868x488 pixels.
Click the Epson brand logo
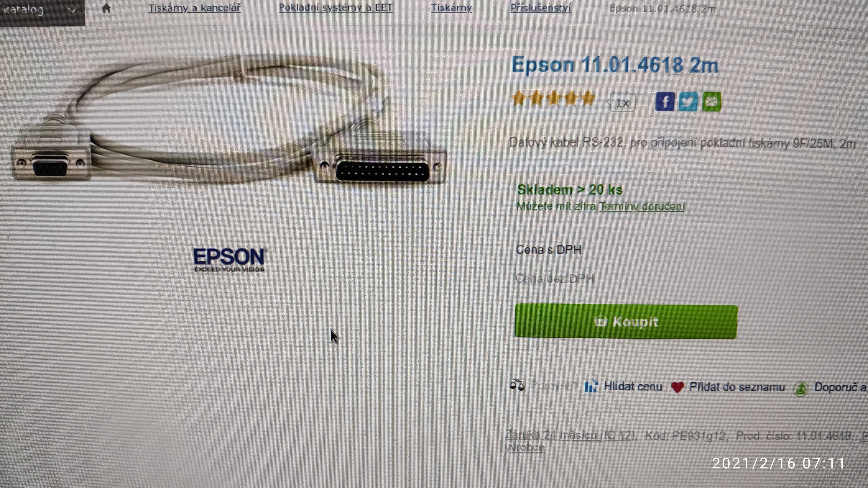230,260
